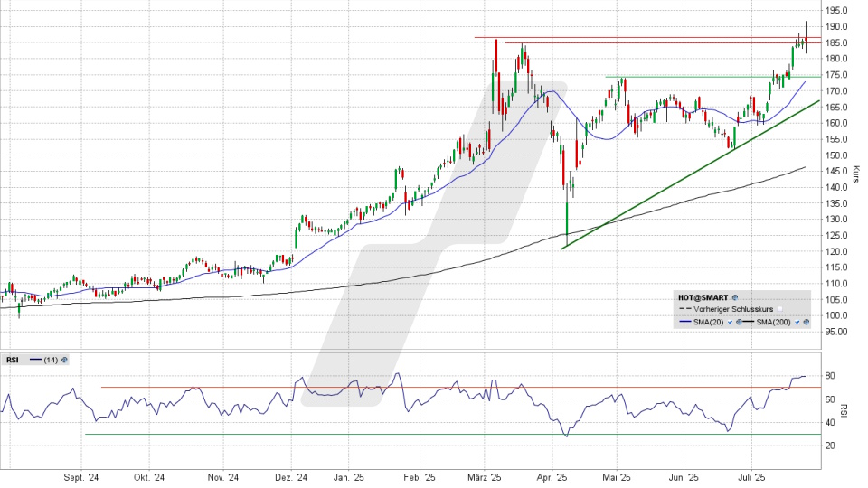Screen dimensions: 868x488
Task: Open HOT@SMART settings icon in legend
Action: [x=735, y=297]
